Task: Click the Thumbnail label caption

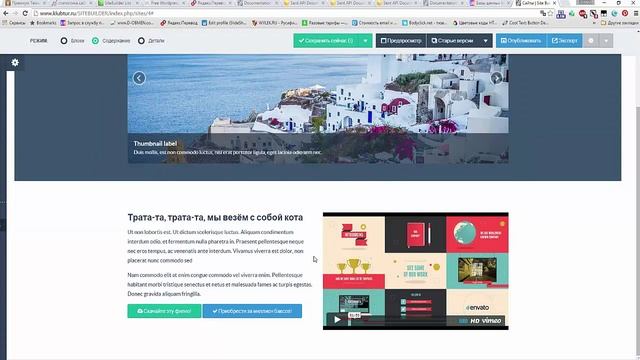Action: [x=155, y=144]
